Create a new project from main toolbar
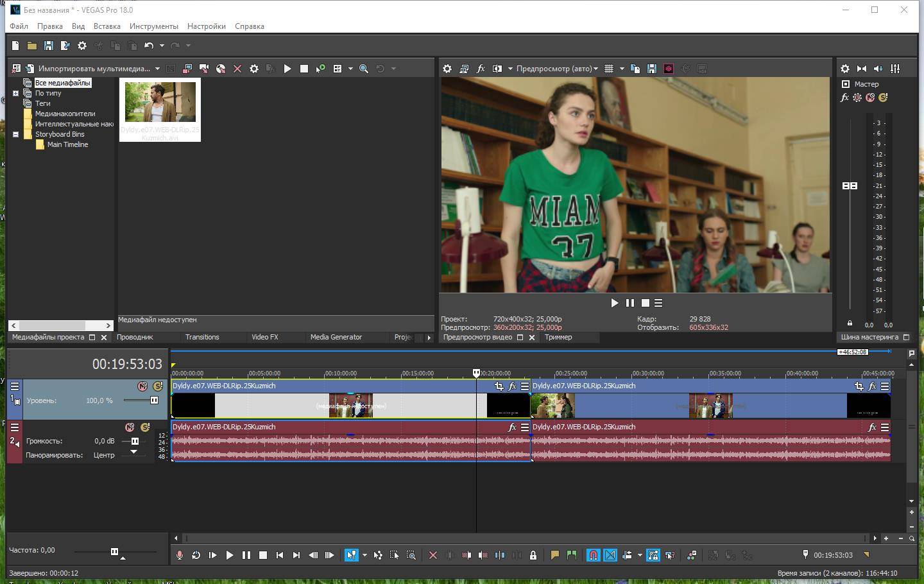This screenshot has height=584, width=924. pyautogui.click(x=15, y=46)
